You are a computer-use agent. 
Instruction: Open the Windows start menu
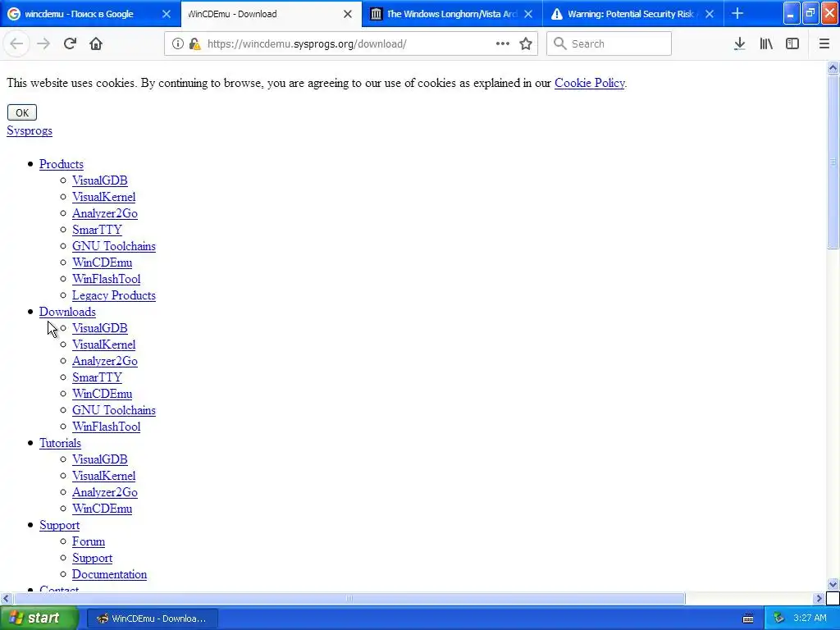tap(39, 619)
